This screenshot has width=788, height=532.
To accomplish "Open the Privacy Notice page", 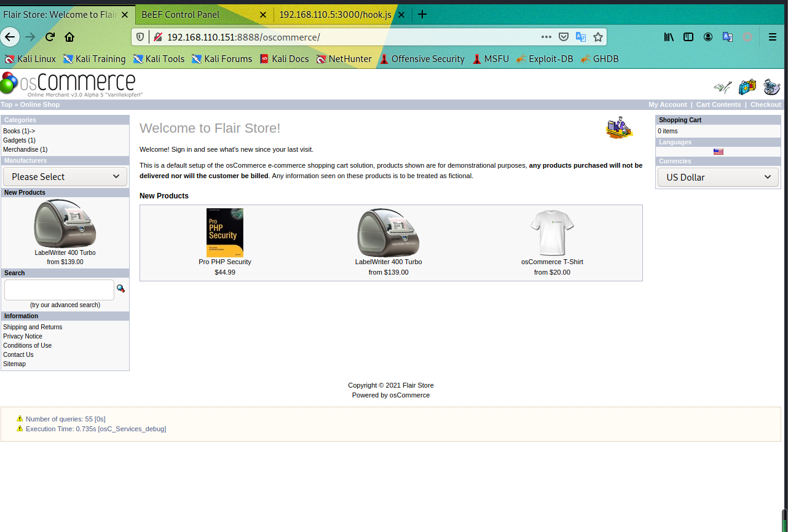I will (x=23, y=336).
